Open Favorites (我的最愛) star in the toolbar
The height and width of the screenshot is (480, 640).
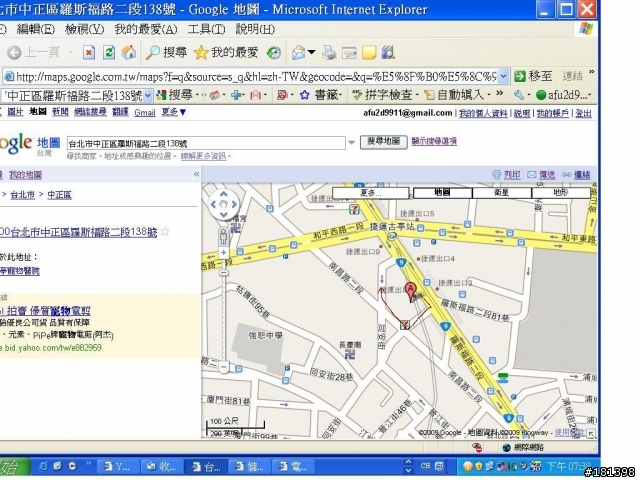coord(226,52)
